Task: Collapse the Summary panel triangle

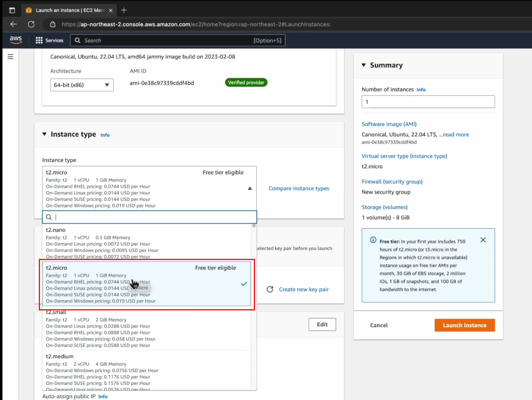Action: pos(364,65)
